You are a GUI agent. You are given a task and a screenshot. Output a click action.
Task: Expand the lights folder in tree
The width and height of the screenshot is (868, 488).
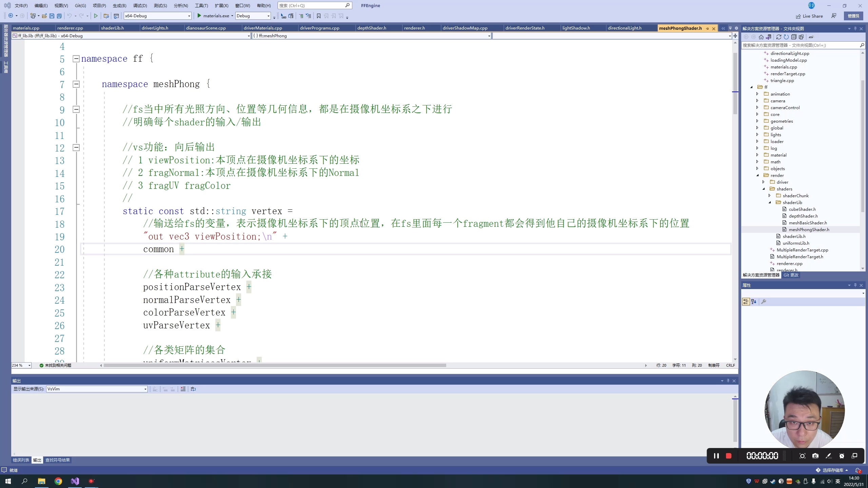757,135
